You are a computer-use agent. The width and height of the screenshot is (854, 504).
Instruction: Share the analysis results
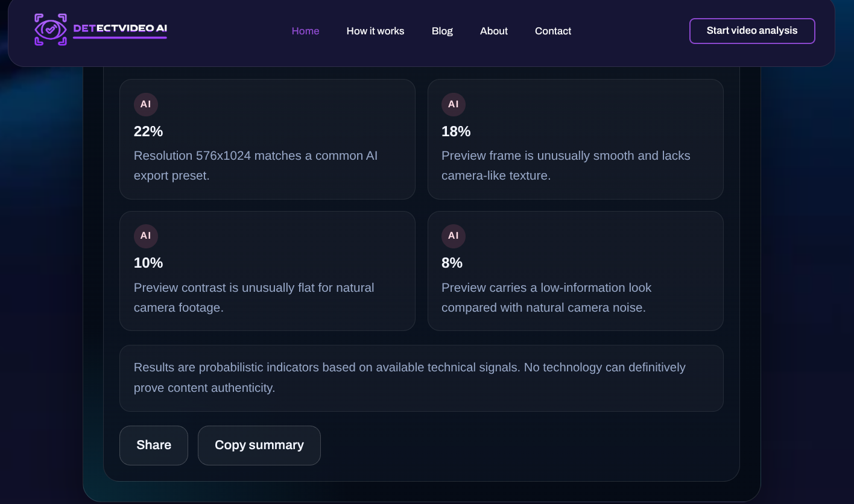pyautogui.click(x=154, y=445)
